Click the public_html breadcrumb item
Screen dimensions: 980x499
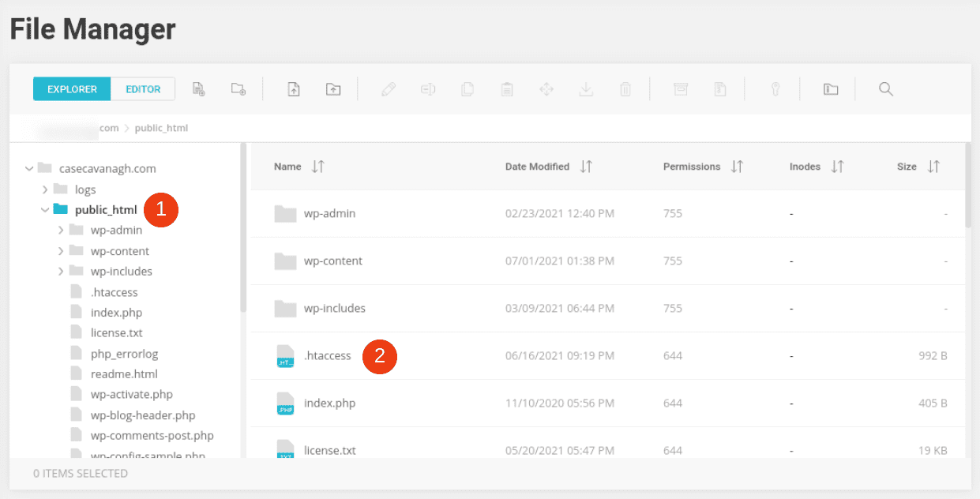pyautogui.click(x=161, y=127)
